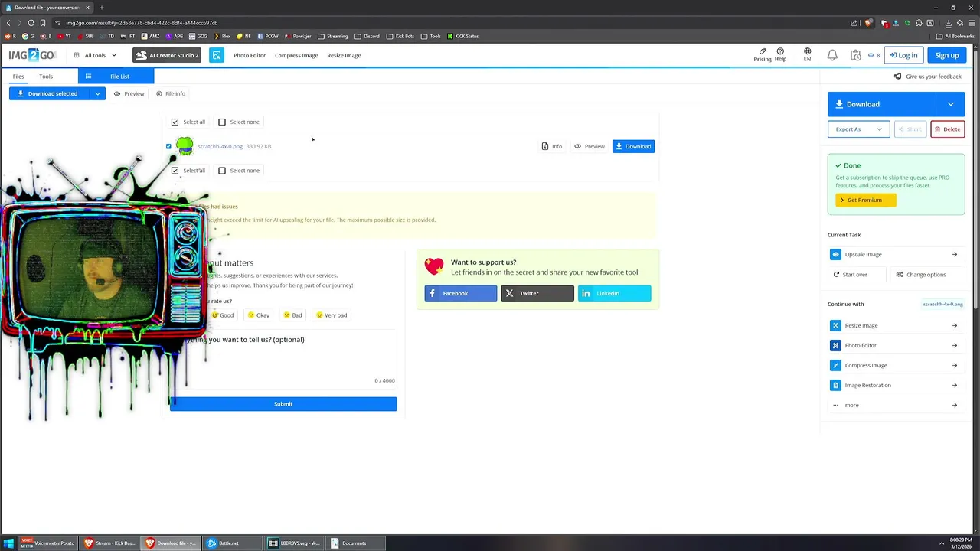This screenshot has width=980, height=551.
Task: Download scratchh-4x-0.png from the file row
Action: click(633, 146)
